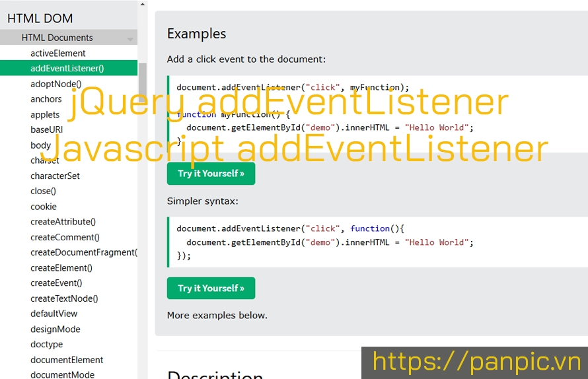Open applets reference link
This screenshot has width=588, height=379.
pyautogui.click(x=45, y=114)
